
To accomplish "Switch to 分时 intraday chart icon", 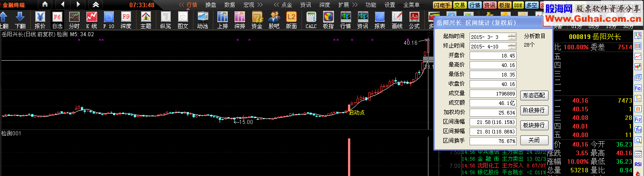I will click(x=74, y=17).
